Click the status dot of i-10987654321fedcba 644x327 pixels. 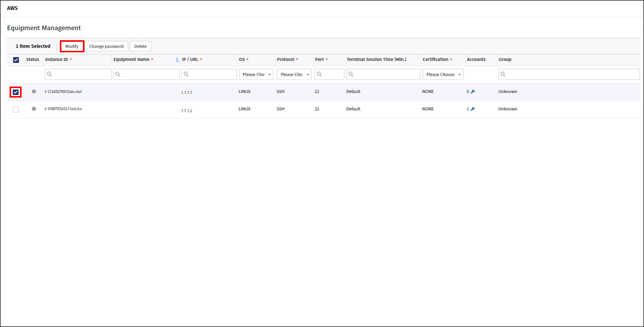click(x=34, y=109)
